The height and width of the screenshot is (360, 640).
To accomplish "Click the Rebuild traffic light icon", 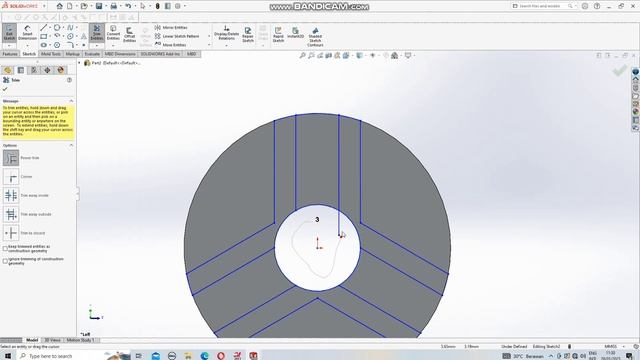I will (x=158, y=6).
